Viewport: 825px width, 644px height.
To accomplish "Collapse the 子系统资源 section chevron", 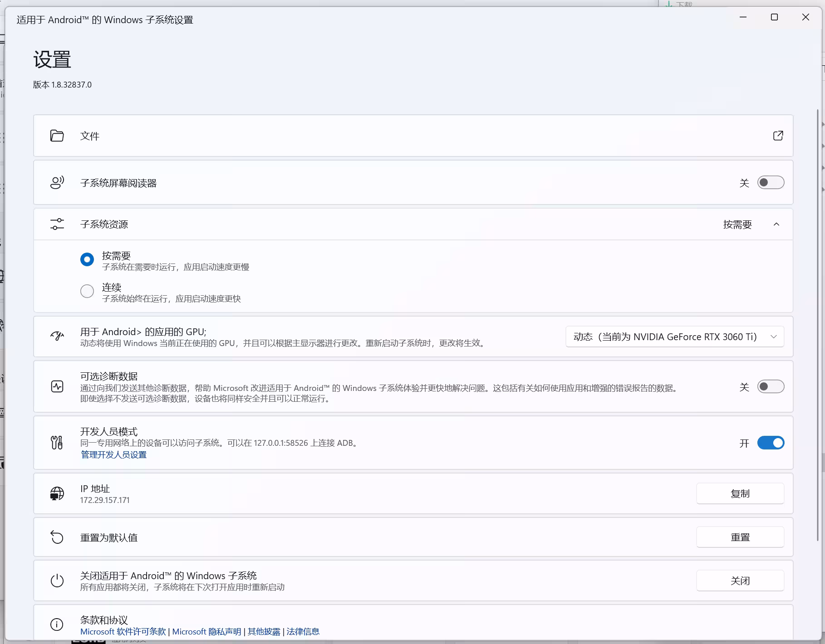I will [x=776, y=224].
